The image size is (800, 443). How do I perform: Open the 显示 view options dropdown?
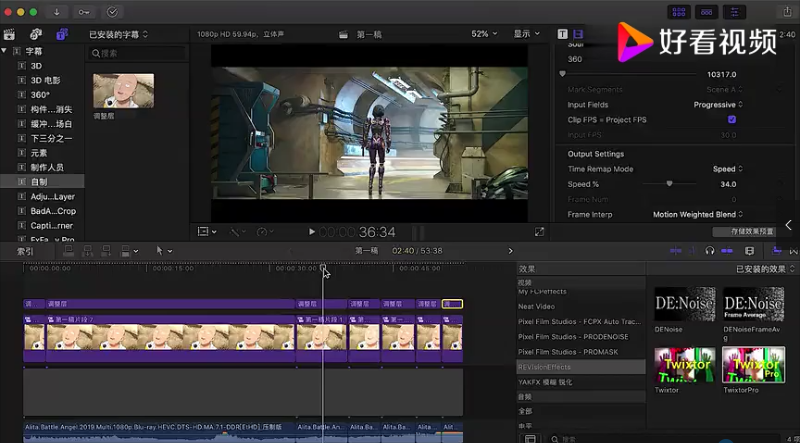(x=527, y=34)
